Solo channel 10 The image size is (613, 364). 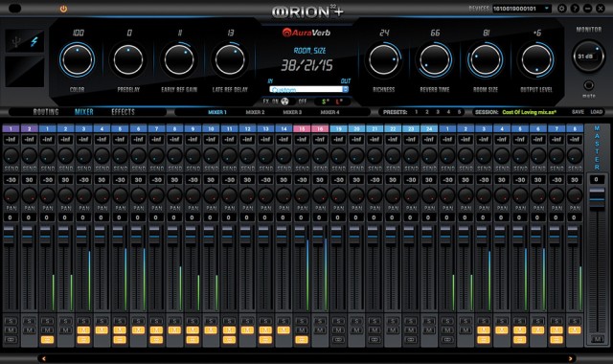pyautogui.click(x=211, y=321)
